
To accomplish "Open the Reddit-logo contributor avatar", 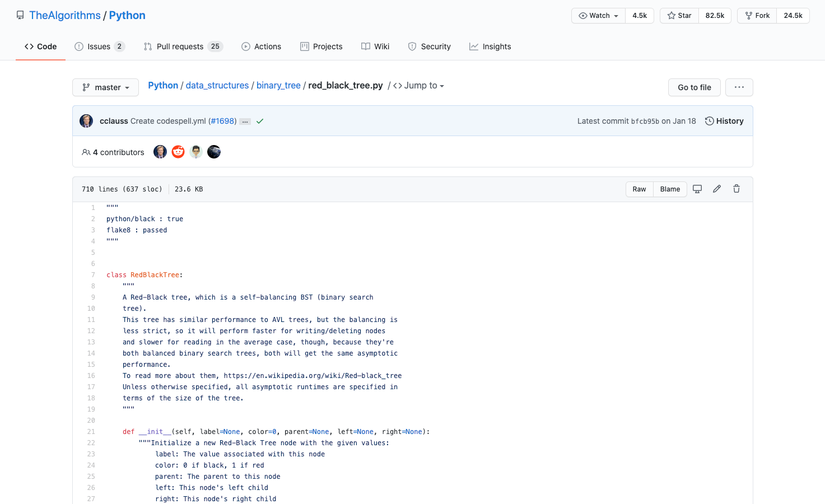I will point(178,152).
